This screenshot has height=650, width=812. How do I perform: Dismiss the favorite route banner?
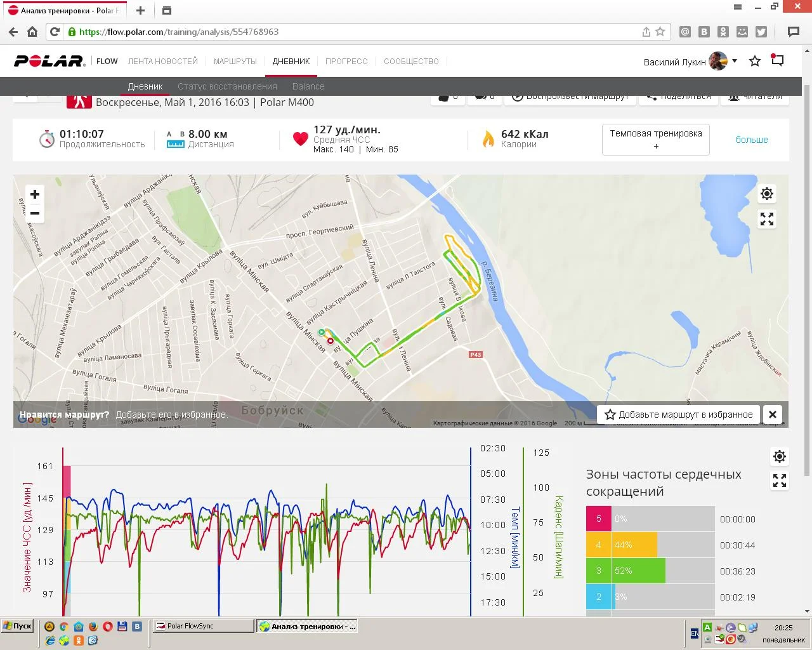(773, 415)
